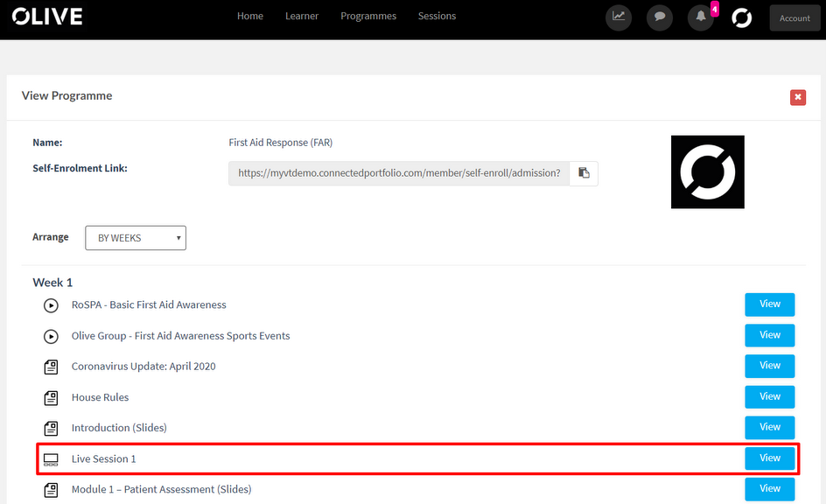Click play icon beside RoSPA Basic First Aid
Screen dimensions: 826x504
[x=51, y=305]
